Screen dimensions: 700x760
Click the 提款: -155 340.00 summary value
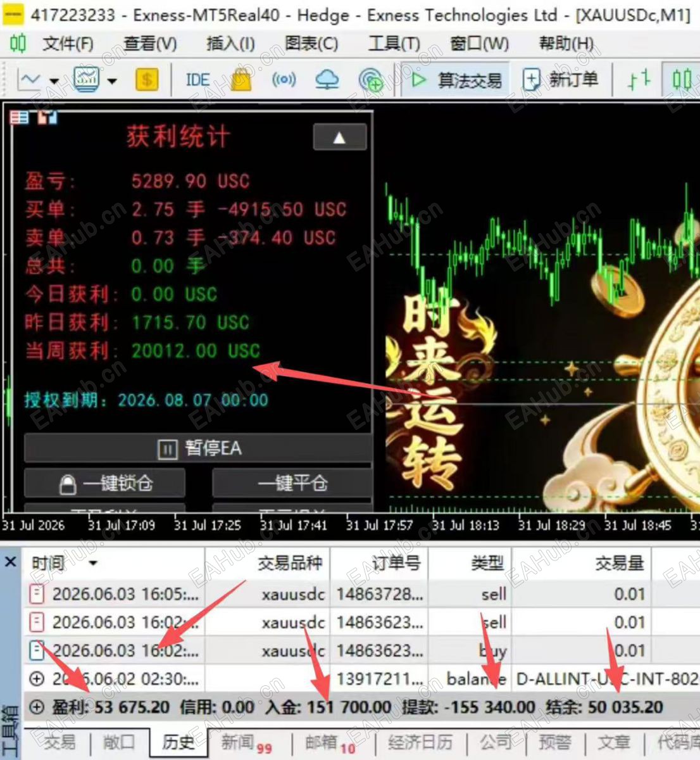(x=469, y=707)
